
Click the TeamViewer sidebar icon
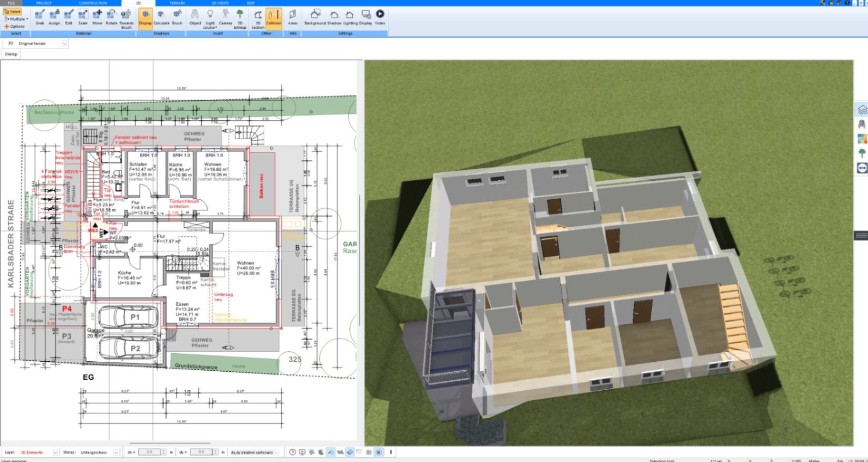pyautogui.click(x=862, y=168)
